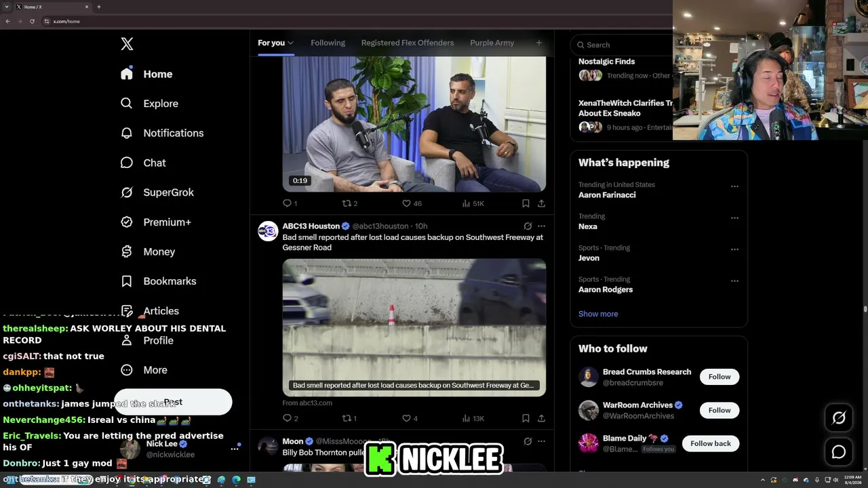Click the x.com/home address bar
Image resolution: width=868 pixels, height=488 pixels.
(66, 22)
